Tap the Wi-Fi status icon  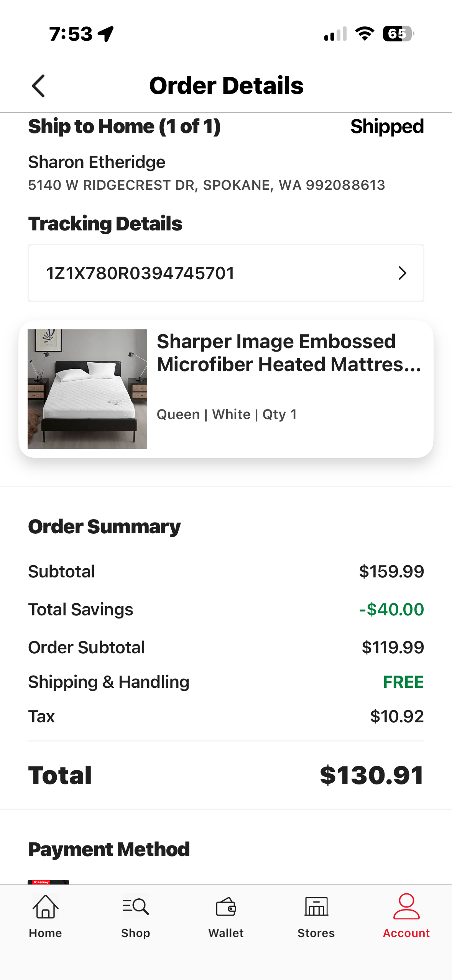coord(365,34)
